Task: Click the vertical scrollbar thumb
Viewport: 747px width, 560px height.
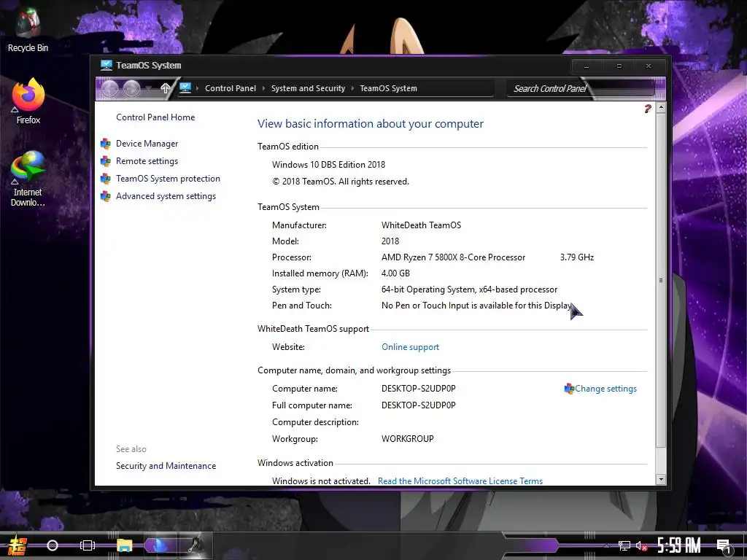Action: tap(661, 280)
